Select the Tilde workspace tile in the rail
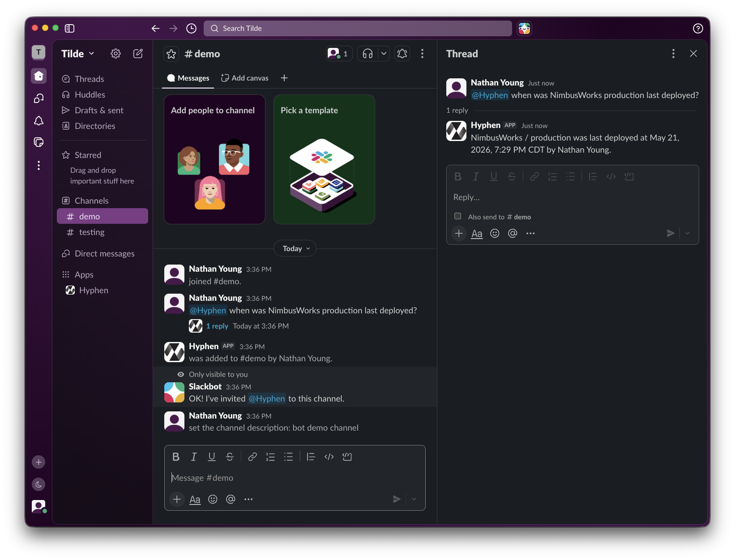 click(x=38, y=52)
